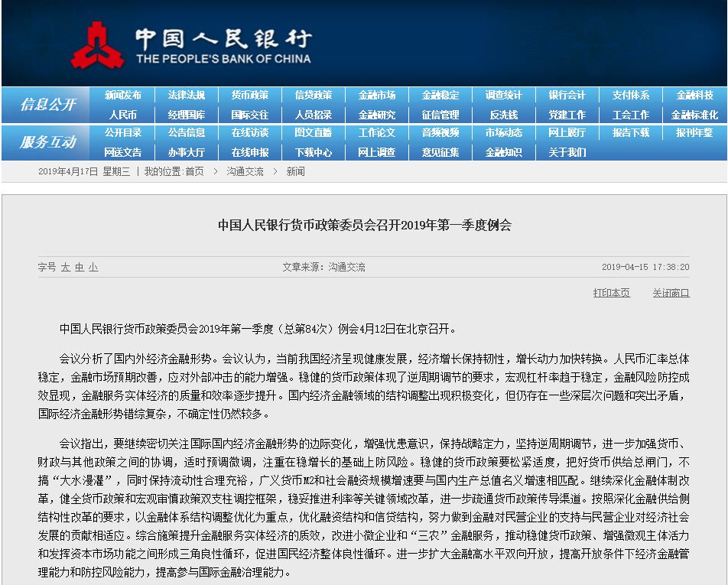Open 新闻发布 menu item

coord(122,95)
